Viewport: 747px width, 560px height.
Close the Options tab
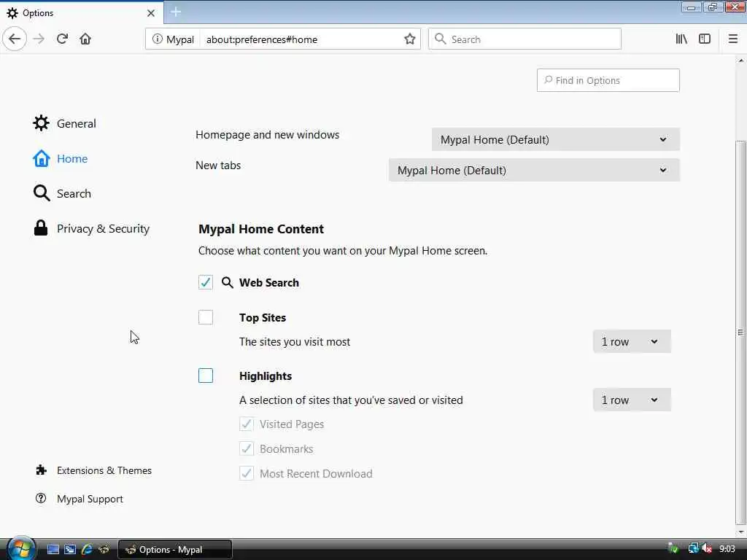click(151, 13)
